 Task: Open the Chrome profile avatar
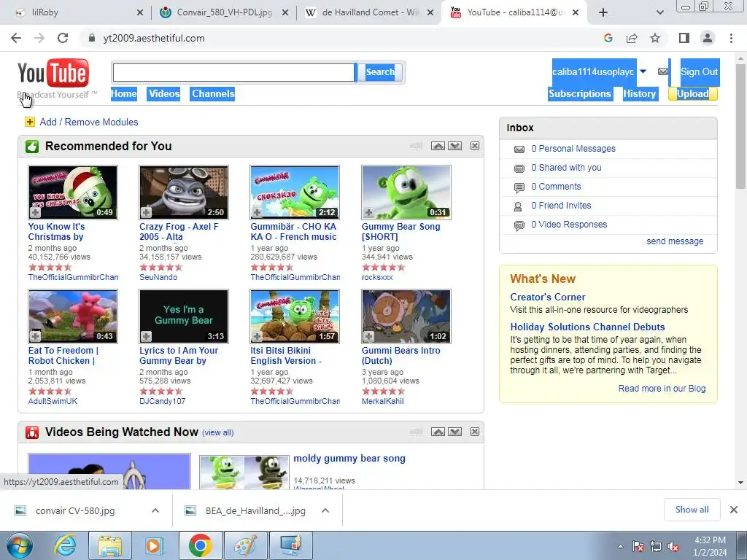tap(708, 38)
